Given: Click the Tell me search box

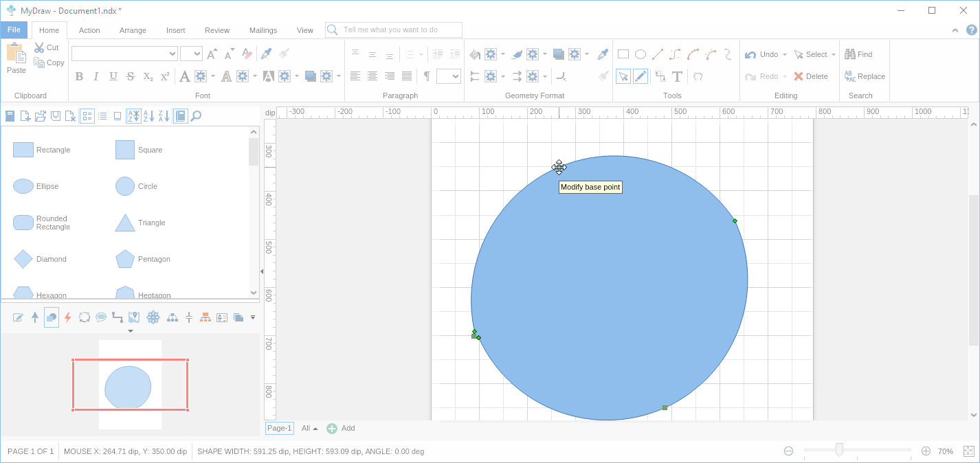Looking at the screenshot, I should (394, 30).
